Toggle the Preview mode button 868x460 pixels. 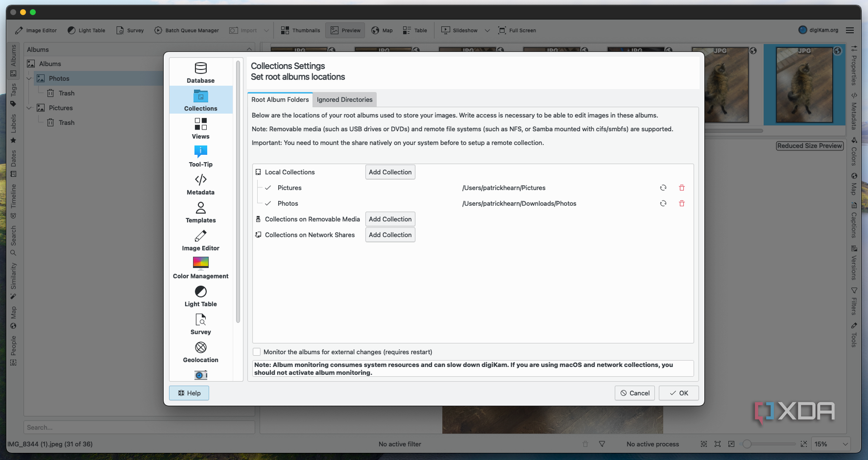pos(345,31)
